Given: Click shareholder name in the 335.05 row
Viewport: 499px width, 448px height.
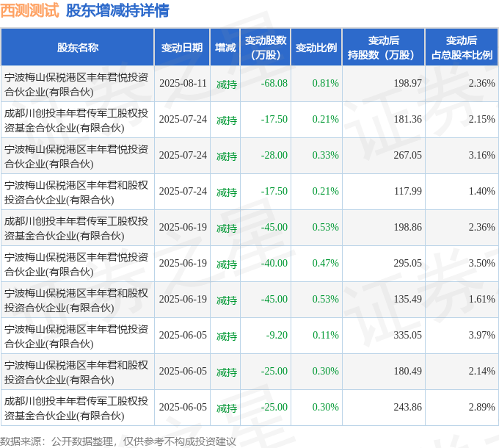Looking at the screenshot, I should [76, 336].
